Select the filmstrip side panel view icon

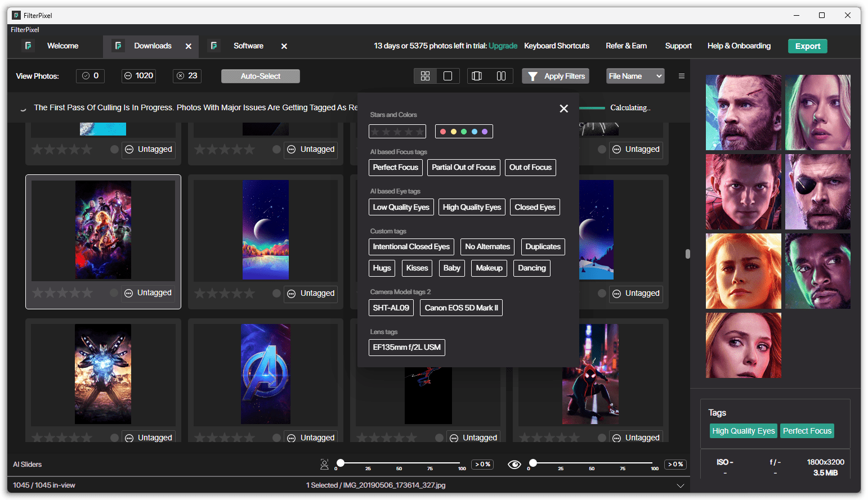click(x=477, y=76)
